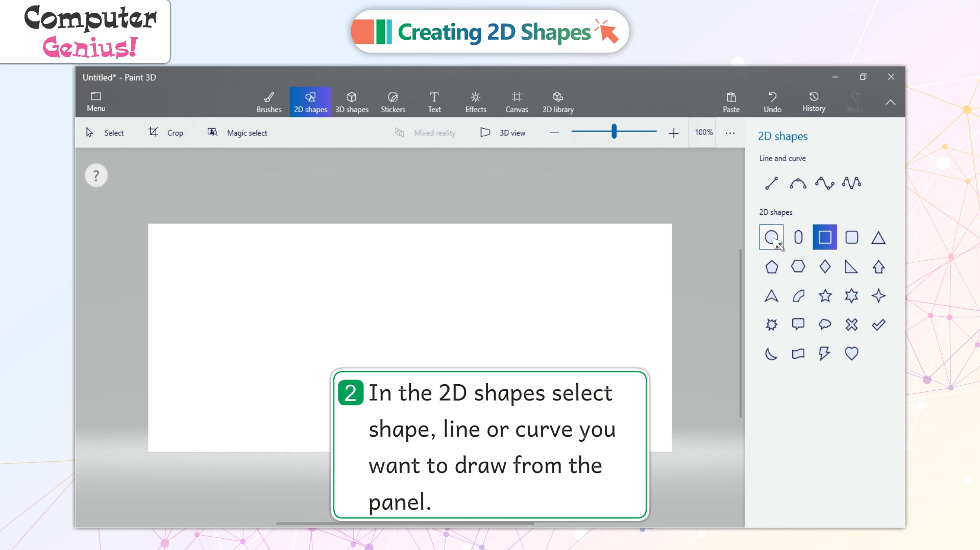Click the zoom out minus button
Screen dimensions: 980x550
554,133
